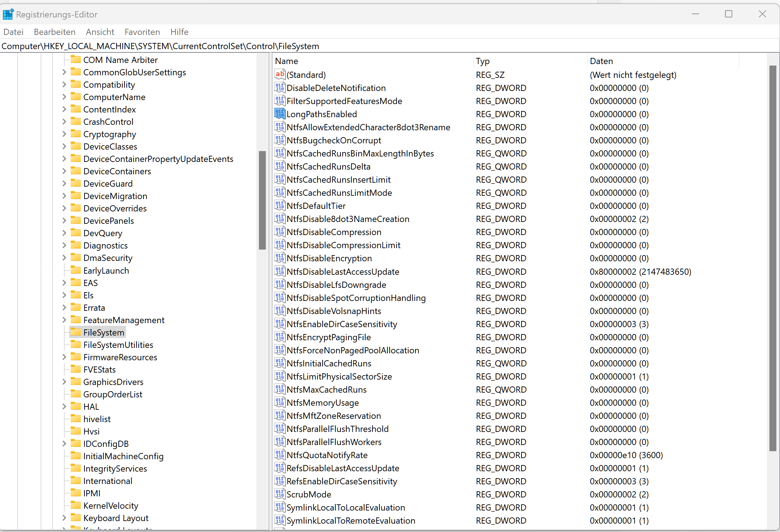
Task: Click the GraphicsDrivers folder icon
Action: click(76, 381)
